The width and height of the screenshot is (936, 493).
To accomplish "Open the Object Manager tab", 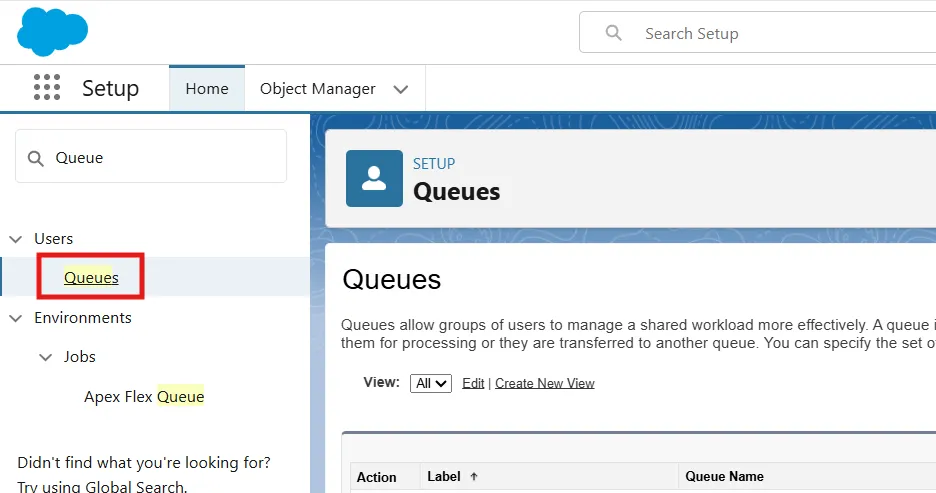I will pyautogui.click(x=317, y=89).
